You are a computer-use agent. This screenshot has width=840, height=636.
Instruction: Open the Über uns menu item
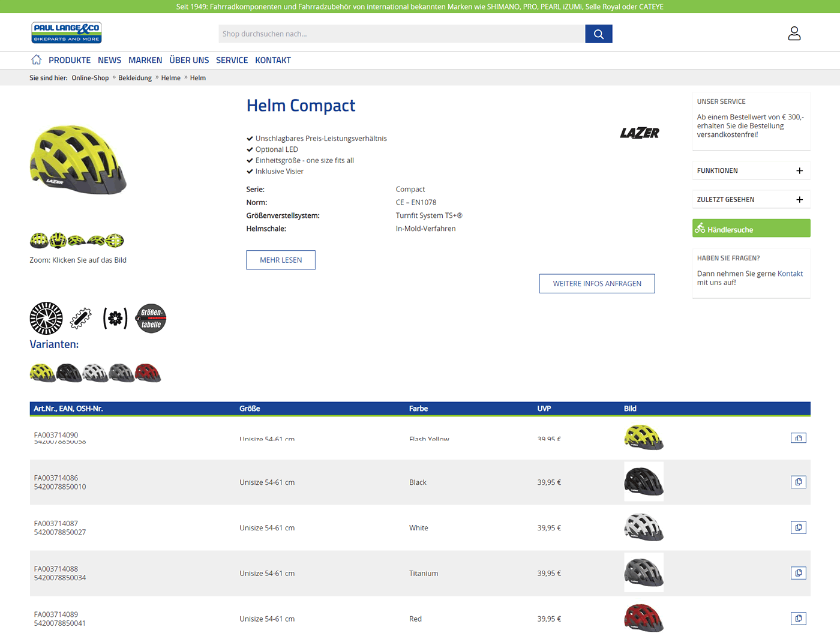189,60
